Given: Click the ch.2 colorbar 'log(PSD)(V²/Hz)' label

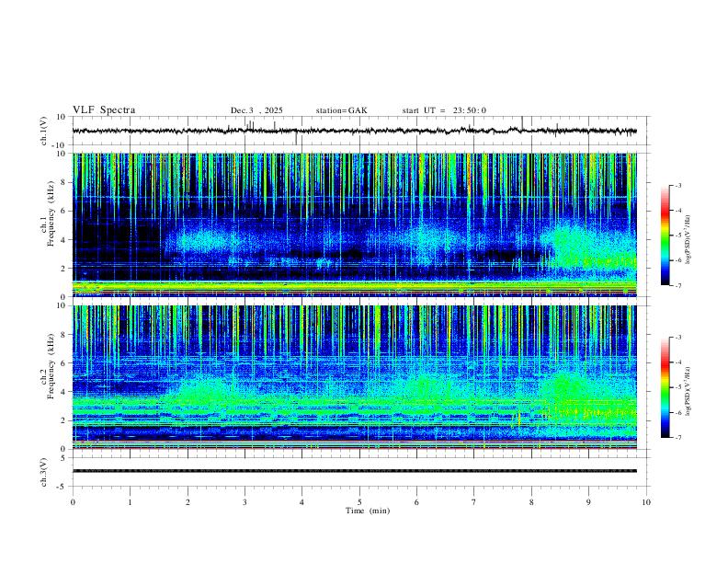Looking at the screenshot, I should [x=688, y=391].
